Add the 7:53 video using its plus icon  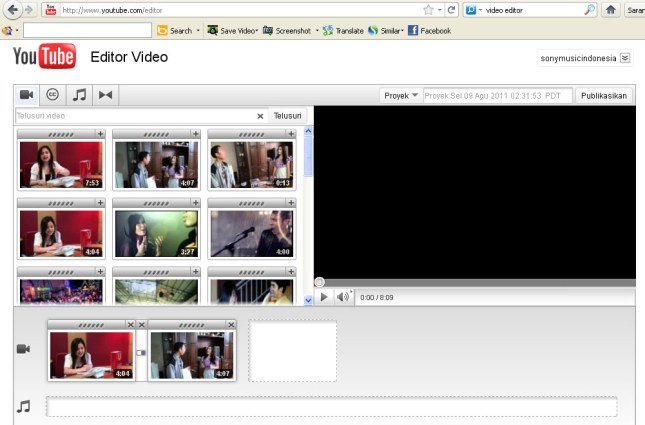pos(100,133)
